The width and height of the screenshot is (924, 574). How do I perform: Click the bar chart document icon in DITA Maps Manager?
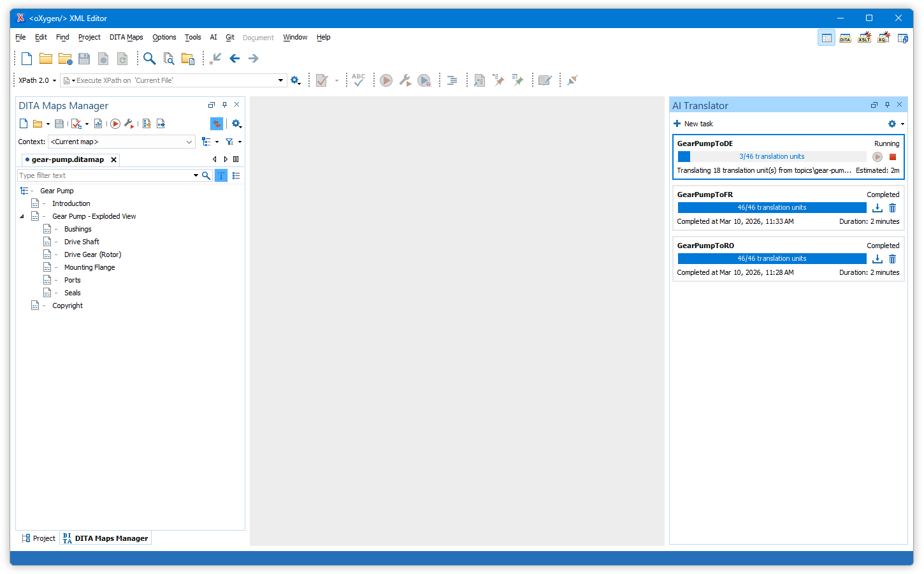click(x=98, y=124)
